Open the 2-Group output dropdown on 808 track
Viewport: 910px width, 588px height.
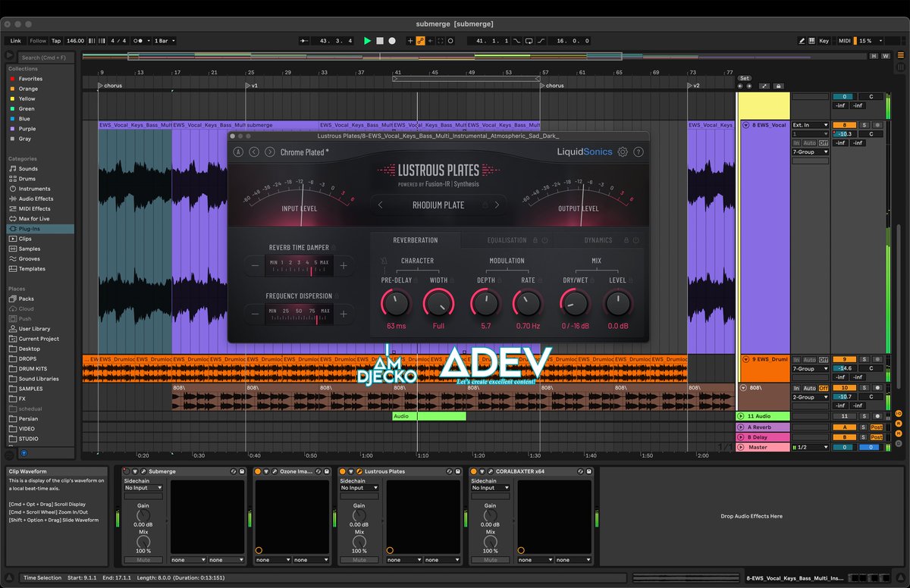pyautogui.click(x=811, y=397)
